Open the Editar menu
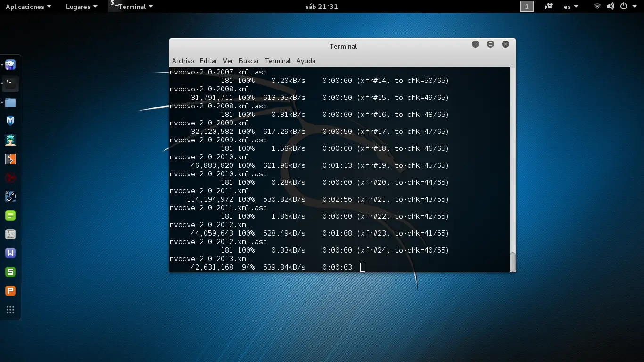This screenshot has width=644, height=362. click(208, 61)
